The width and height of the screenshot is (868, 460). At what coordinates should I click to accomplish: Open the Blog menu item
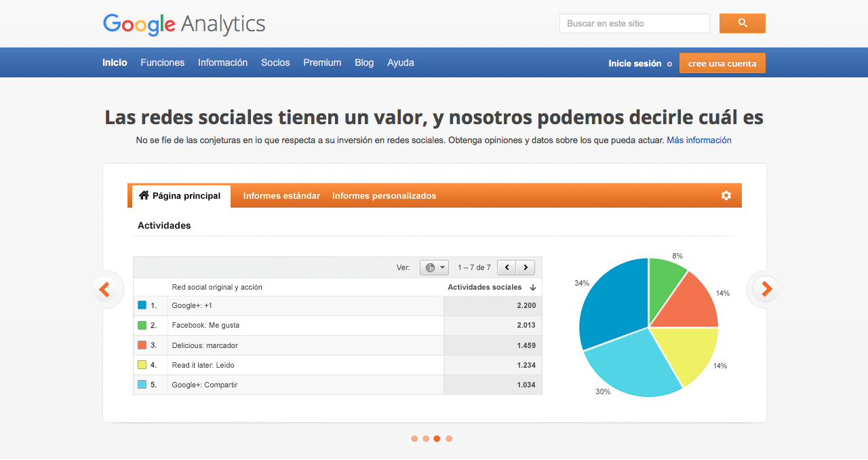[x=364, y=62]
